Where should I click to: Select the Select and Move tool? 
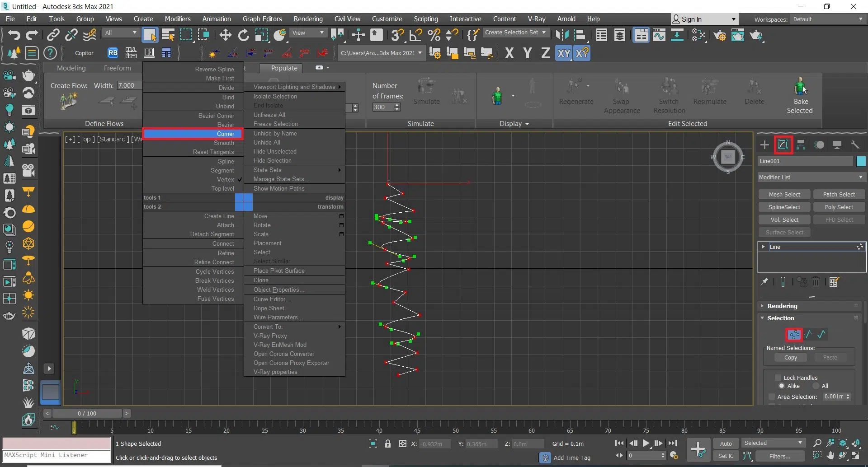point(225,35)
